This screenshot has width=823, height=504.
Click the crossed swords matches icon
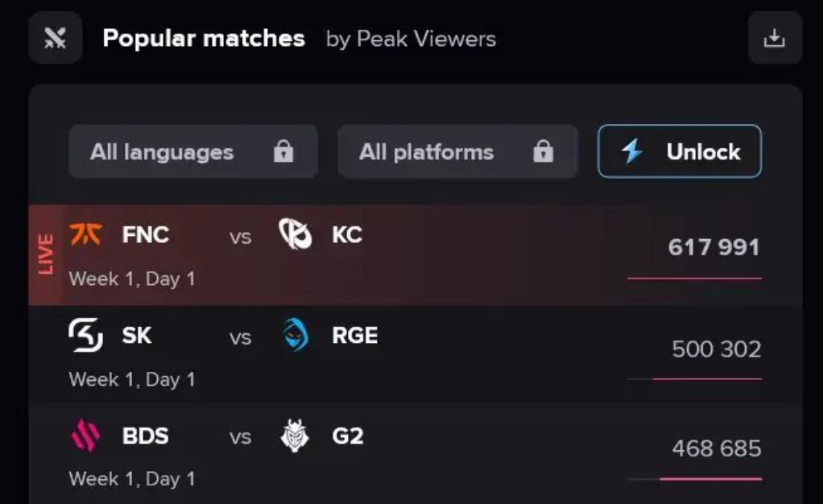click(x=56, y=38)
